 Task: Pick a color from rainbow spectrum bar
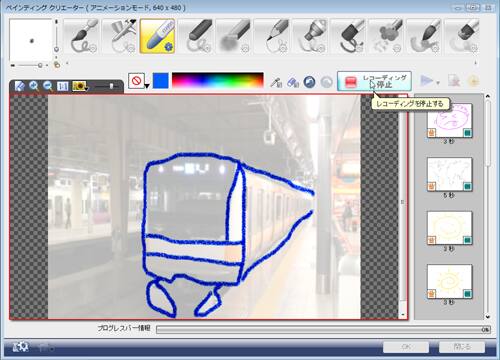point(218,81)
